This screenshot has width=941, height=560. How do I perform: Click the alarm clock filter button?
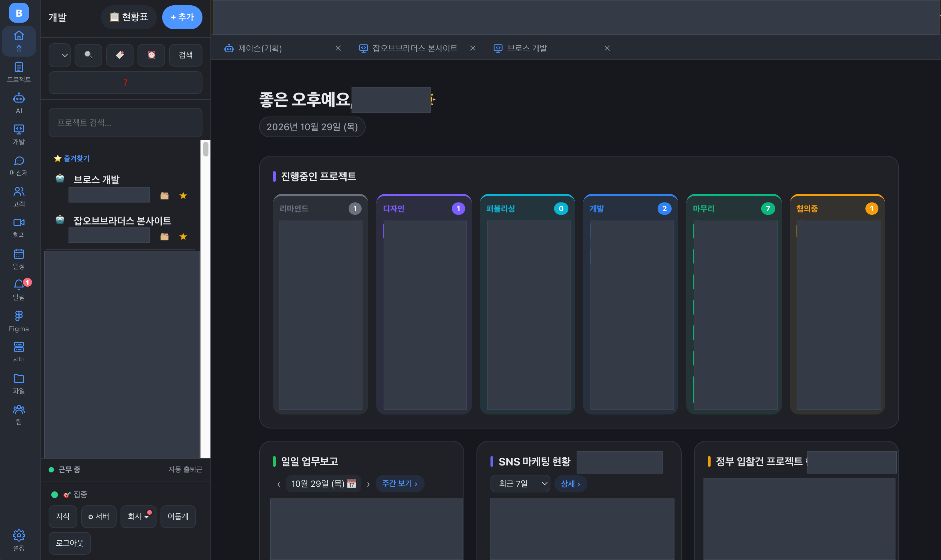click(x=151, y=55)
